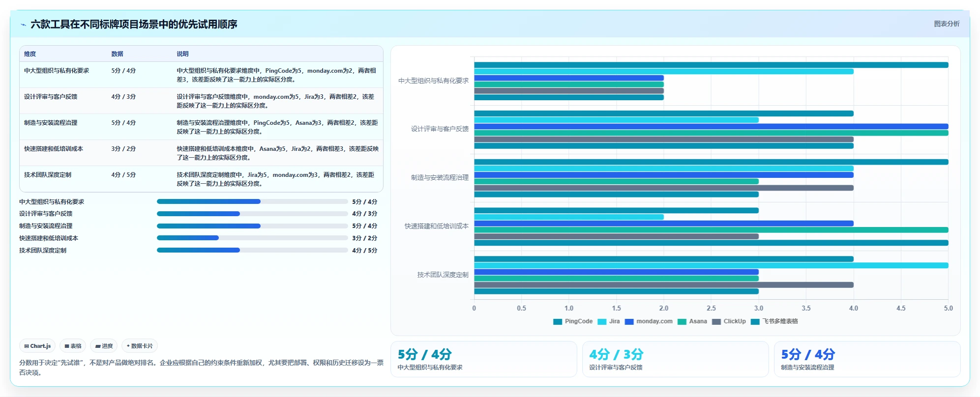Viewport: 980px width, 397px height.
Task: Toggle the 飞书多维表格 legend entry
Action: pyautogui.click(x=774, y=321)
